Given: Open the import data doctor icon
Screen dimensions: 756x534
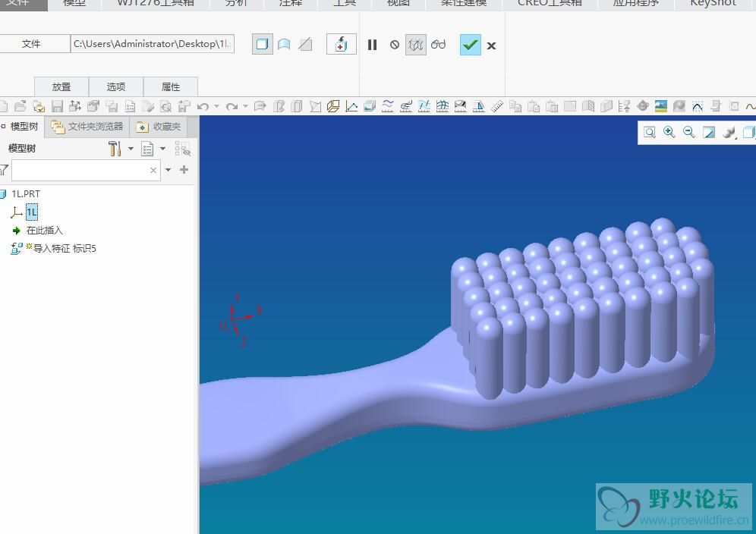Looking at the screenshot, I should point(341,44).
